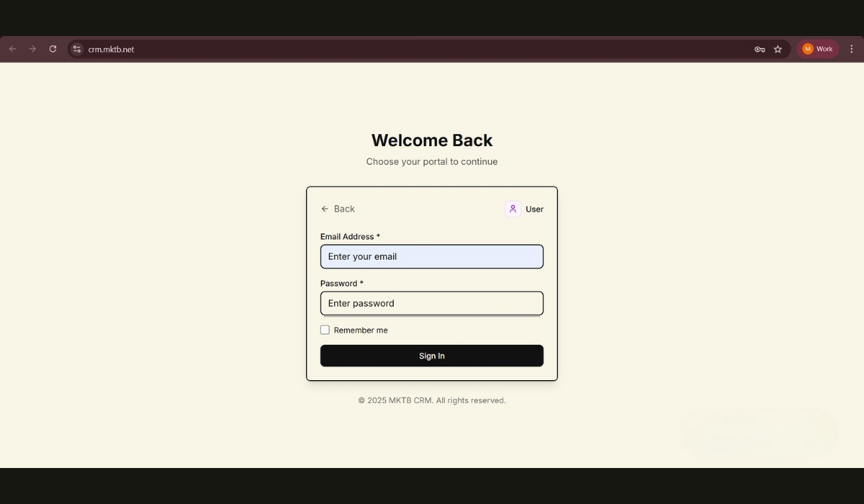This screenshot has height=504, width=864.
Task: Open the Work profile switcher
Action: pyautogui.click(x=817, y=49)
